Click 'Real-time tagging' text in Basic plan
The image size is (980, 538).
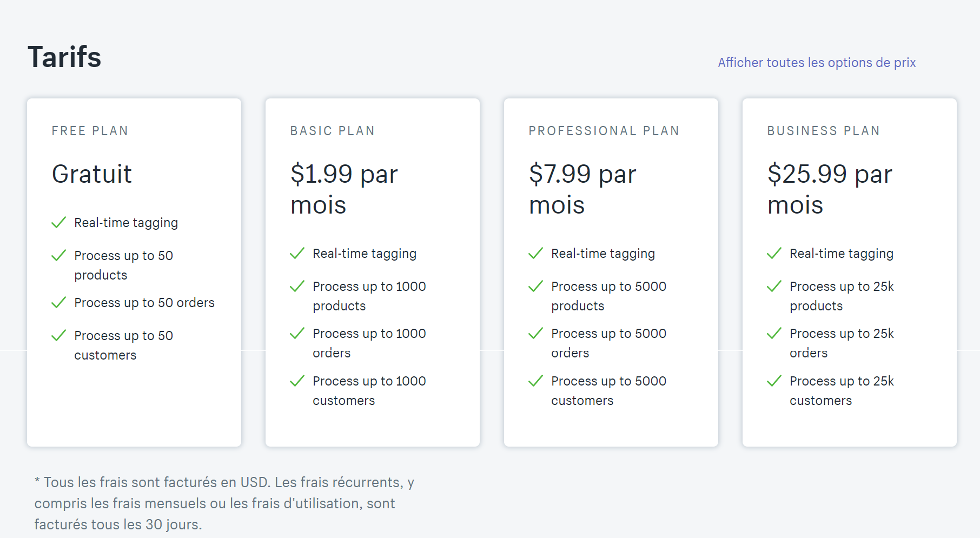[365, 254]
